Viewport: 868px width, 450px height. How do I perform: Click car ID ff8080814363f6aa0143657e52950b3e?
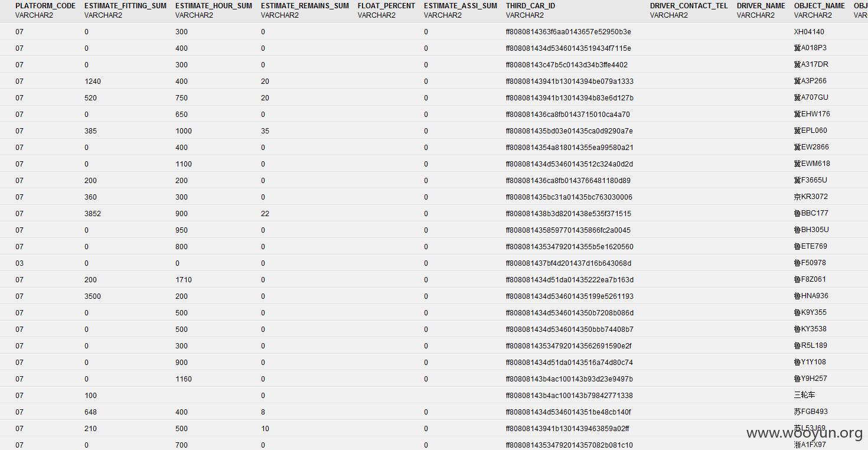569,32
